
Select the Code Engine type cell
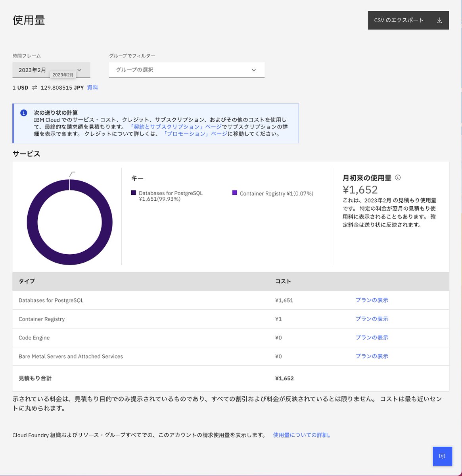tap(34, 338)
